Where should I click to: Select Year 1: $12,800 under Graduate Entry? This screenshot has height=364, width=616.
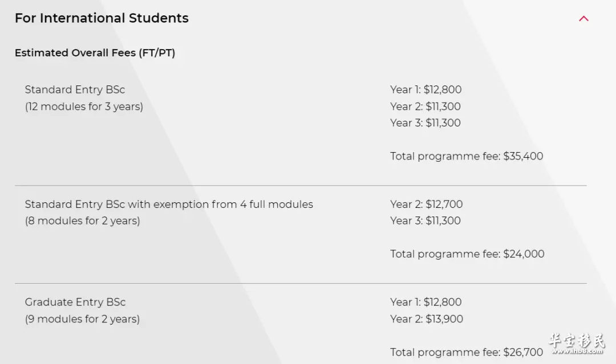pos(426,302)
